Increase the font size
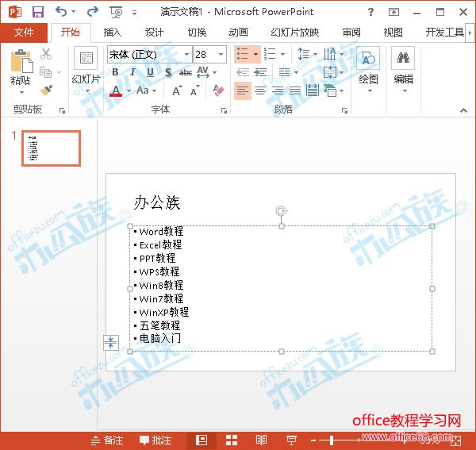The image size is (476, 450). pyautogui.click(x=177, y=90)
